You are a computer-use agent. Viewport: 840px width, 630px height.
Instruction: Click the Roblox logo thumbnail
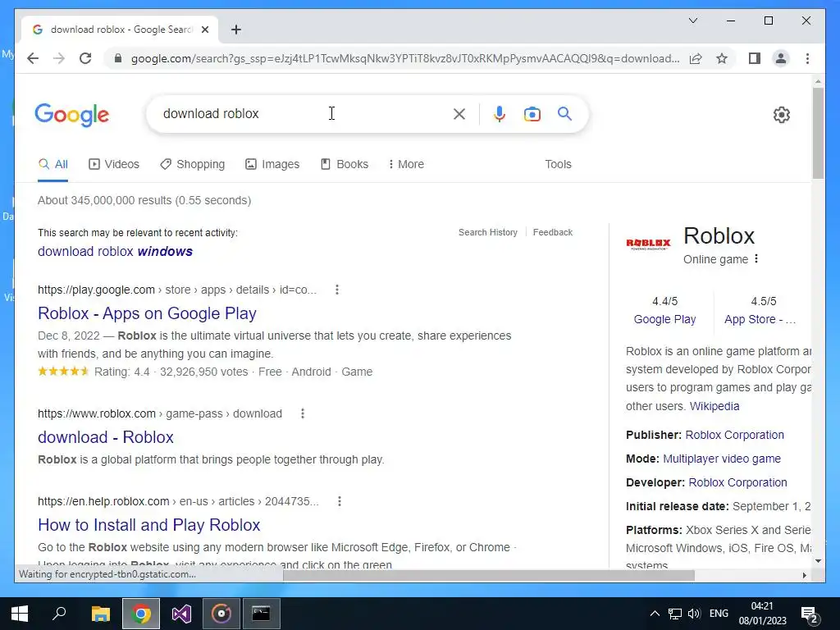point(648,244)
